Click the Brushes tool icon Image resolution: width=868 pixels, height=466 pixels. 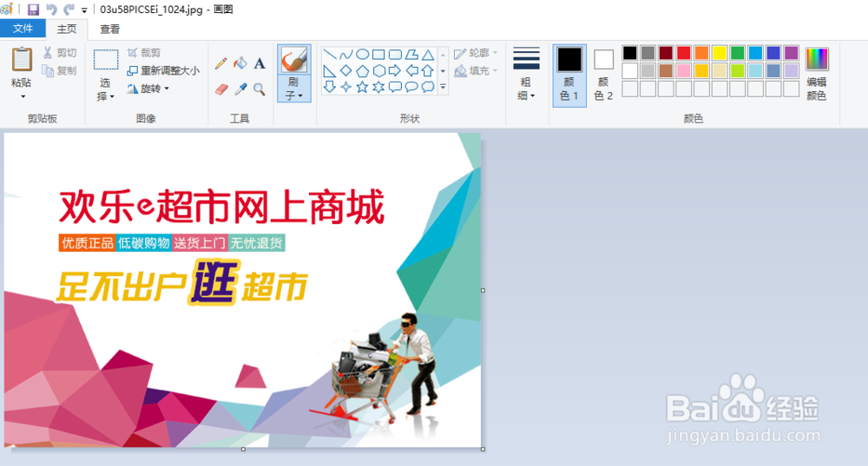(294, 60)
